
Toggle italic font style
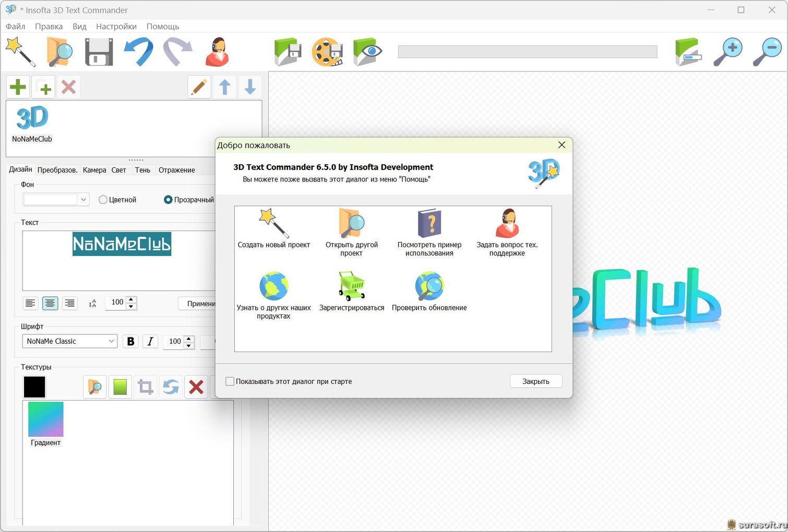[150, 341]
